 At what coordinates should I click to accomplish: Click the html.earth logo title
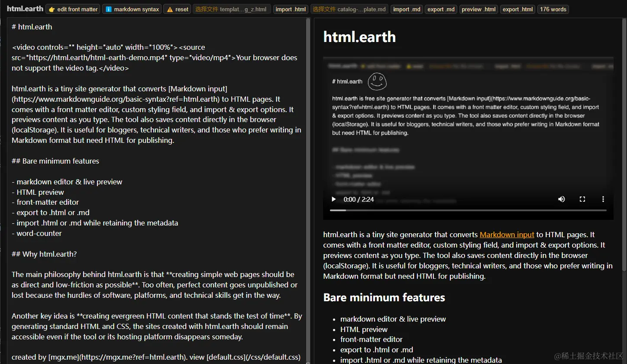tap(25, 9)
